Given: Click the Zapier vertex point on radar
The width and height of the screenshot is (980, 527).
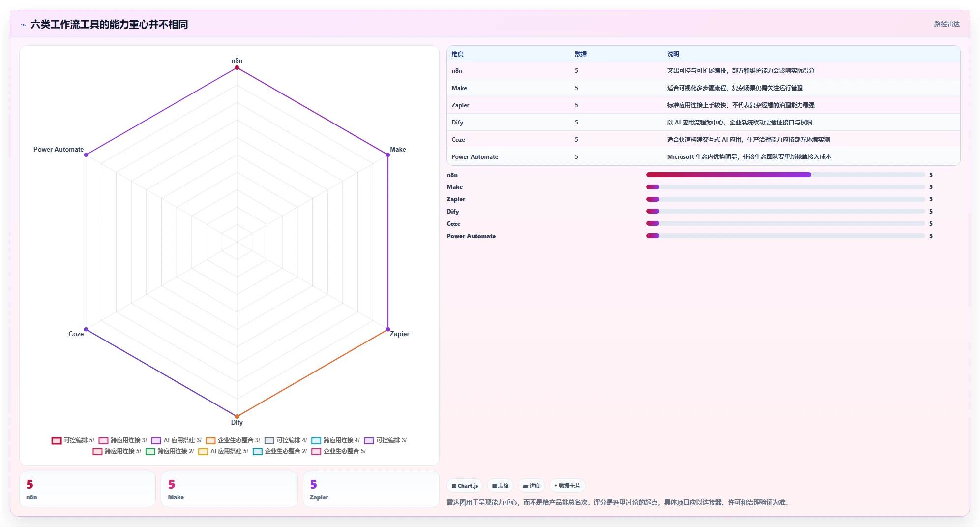Looking at the screenshot, I should pyautogui.click(x=388, y=329).
